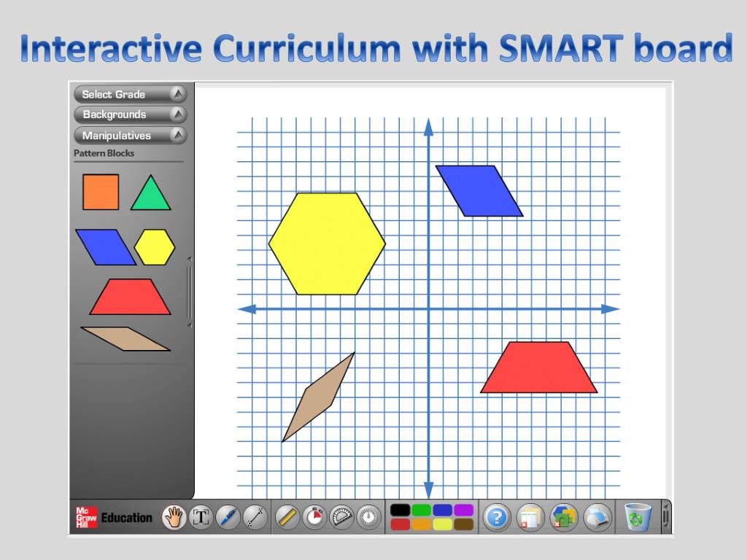The height and width of the screenshot is (560, 747).
Task: Click the printer icon
Action: (597, 517)
